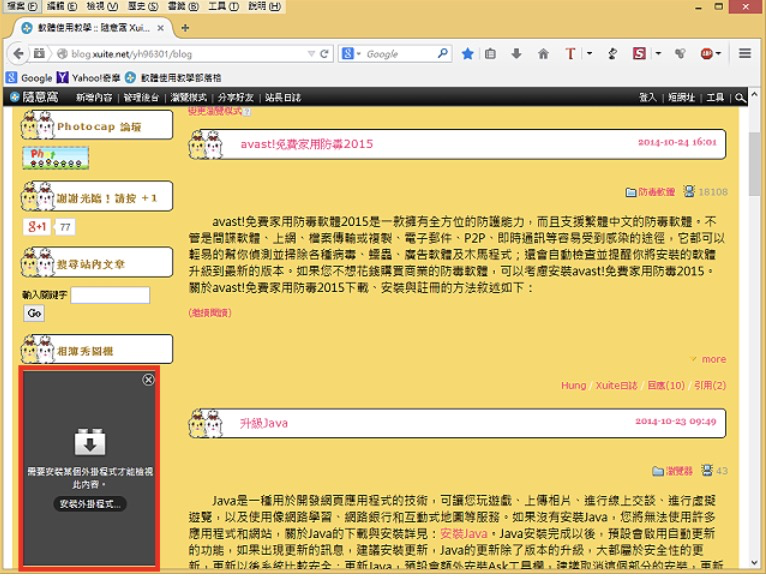This screenshot has width=766, height=576.
Task: Open the 升級Java article title
Action: click(264, 423)
